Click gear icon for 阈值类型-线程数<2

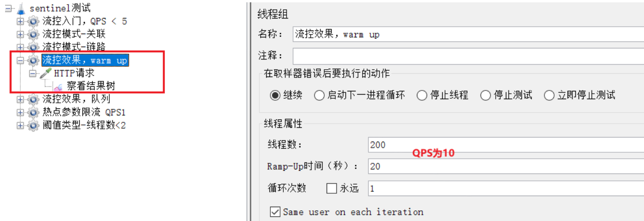(x=33, y=125)
